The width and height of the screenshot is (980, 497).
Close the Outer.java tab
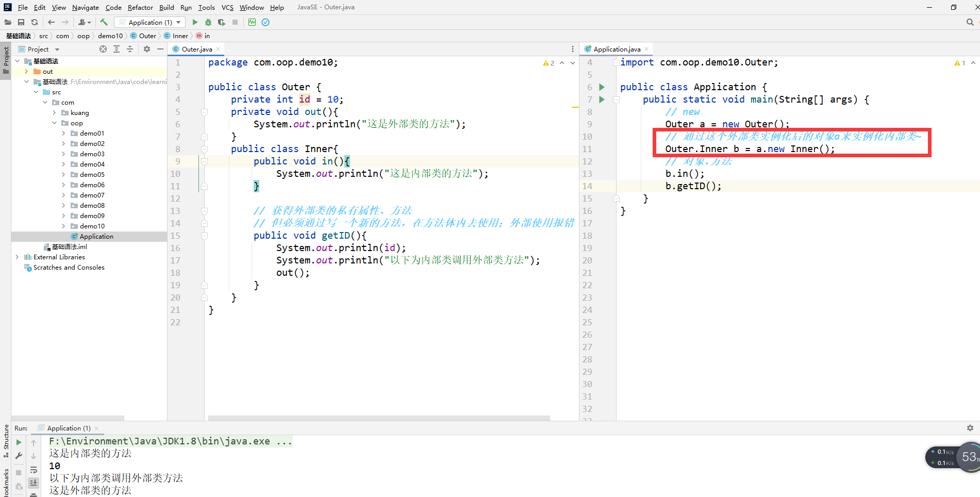click(218, 49)
